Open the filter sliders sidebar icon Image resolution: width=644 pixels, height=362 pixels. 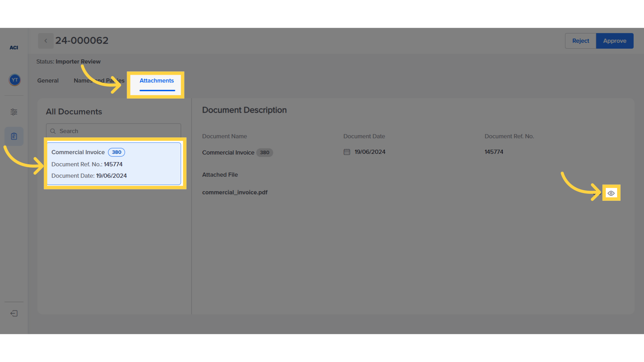[14, 112]
